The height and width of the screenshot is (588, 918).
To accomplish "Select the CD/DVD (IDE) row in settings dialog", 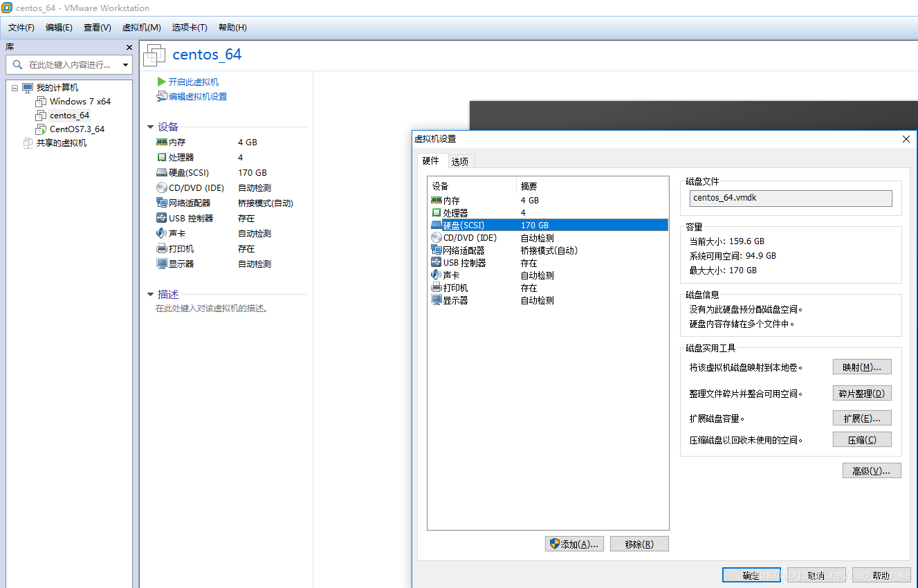I will [548, 237].
